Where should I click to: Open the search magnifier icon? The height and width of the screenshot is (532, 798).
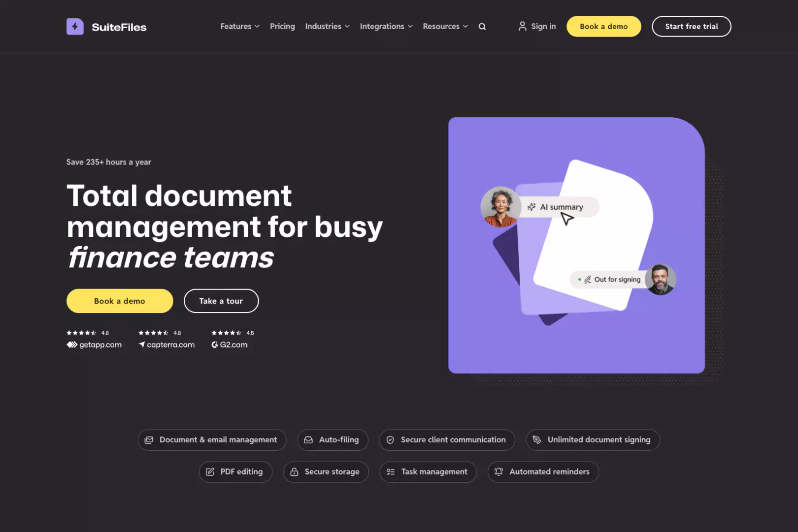pyautogui.click(x=482, y=27)
